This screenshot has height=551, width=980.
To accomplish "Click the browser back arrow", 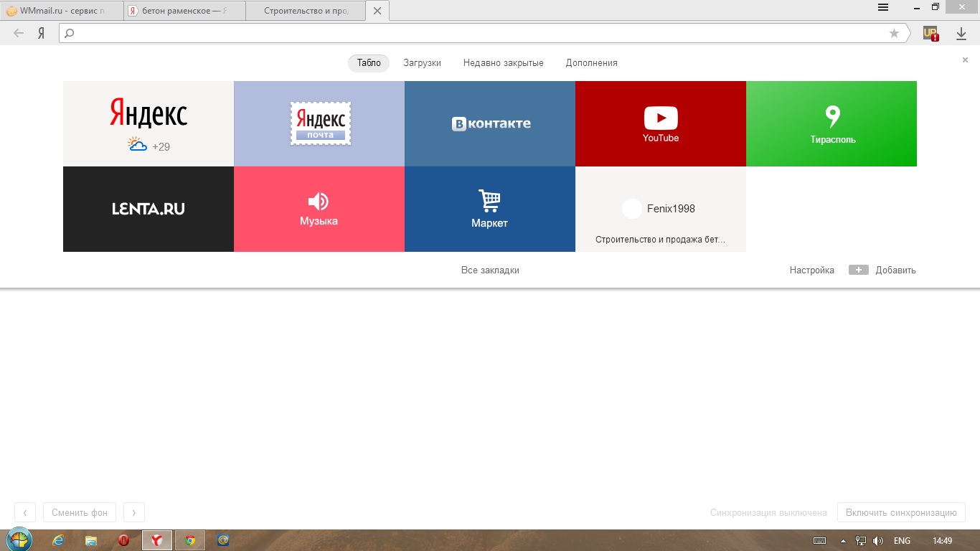I will (x=19, y=33).
